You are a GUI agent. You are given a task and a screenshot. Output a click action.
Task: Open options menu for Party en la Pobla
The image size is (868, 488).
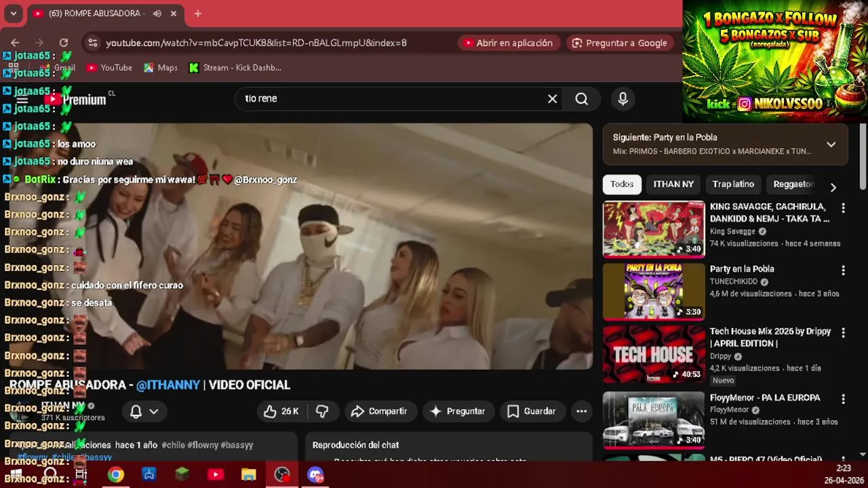844,270
